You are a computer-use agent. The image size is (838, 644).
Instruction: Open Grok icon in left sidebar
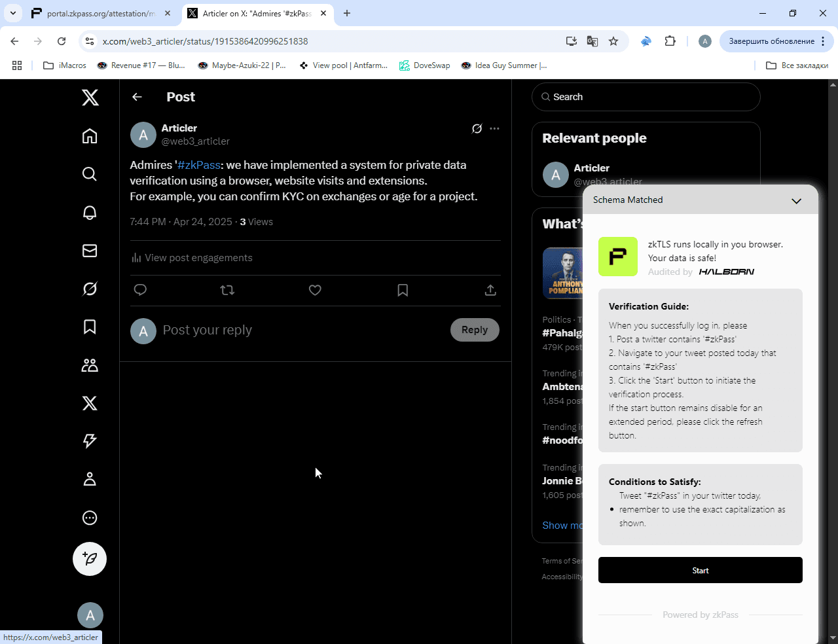point(90,289)
